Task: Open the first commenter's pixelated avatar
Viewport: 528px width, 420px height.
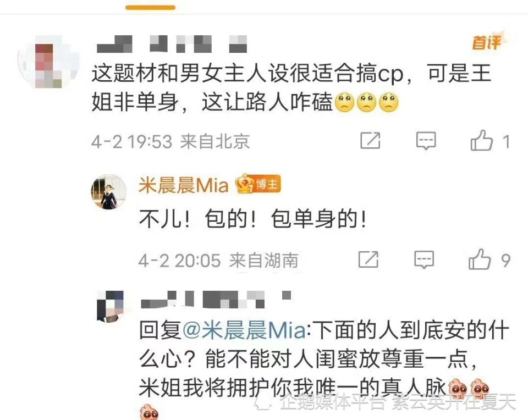Action: click(48, 62)
